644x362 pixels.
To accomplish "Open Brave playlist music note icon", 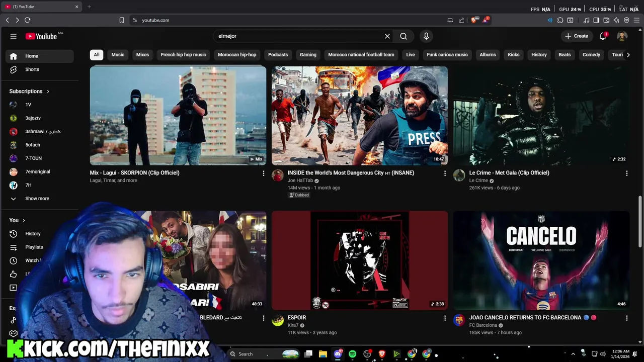I will (x=586, y=20).
